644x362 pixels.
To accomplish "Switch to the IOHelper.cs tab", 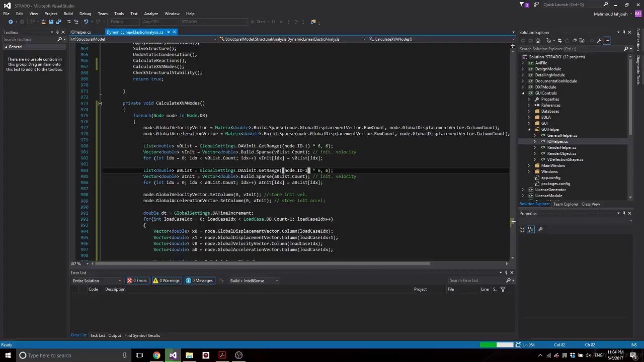I will (x=80, y=32).
